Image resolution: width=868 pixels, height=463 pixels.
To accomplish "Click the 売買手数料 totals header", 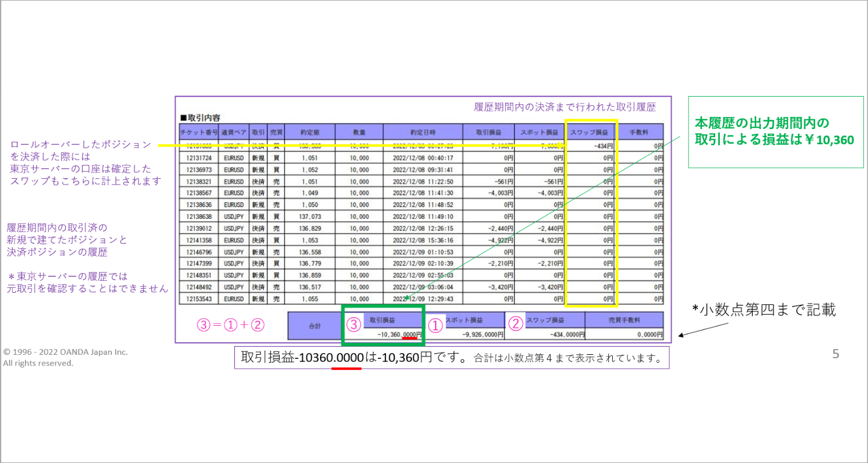I will point(624,320).
